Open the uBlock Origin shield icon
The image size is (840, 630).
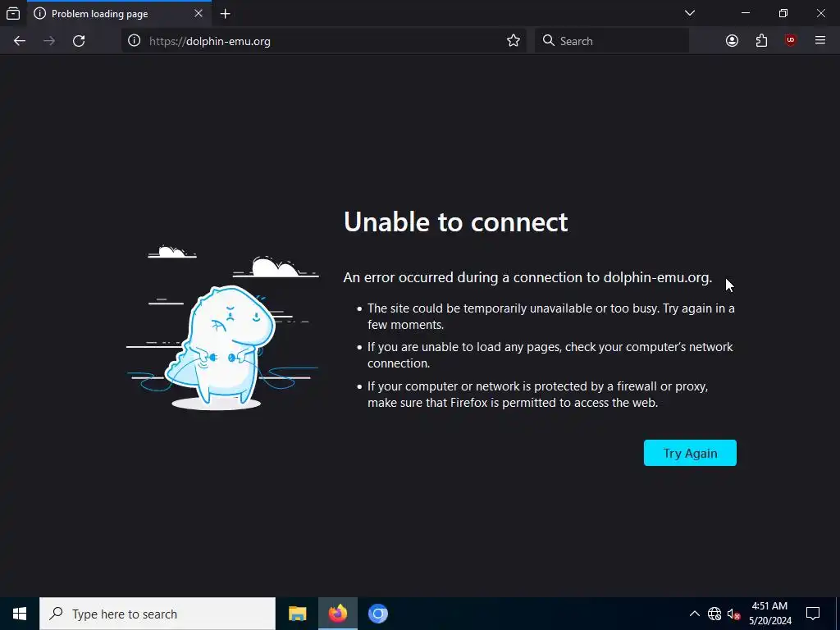(790, 41)
